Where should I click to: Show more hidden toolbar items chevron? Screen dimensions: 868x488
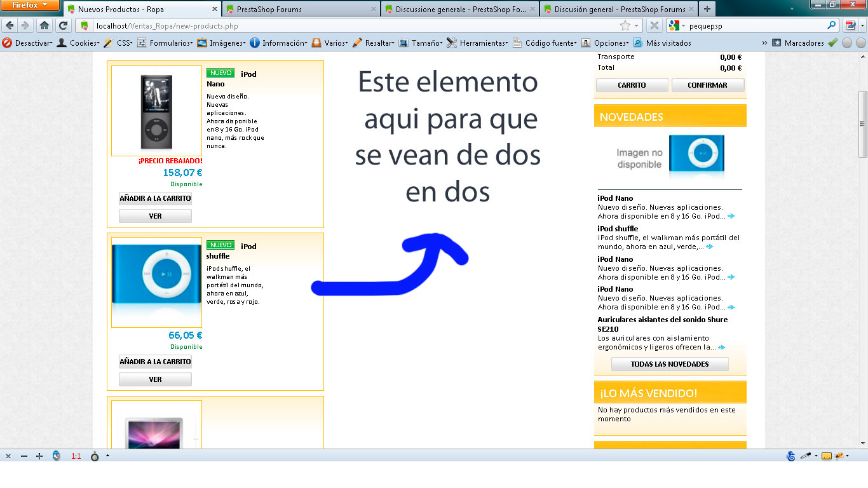click(764, 43)
